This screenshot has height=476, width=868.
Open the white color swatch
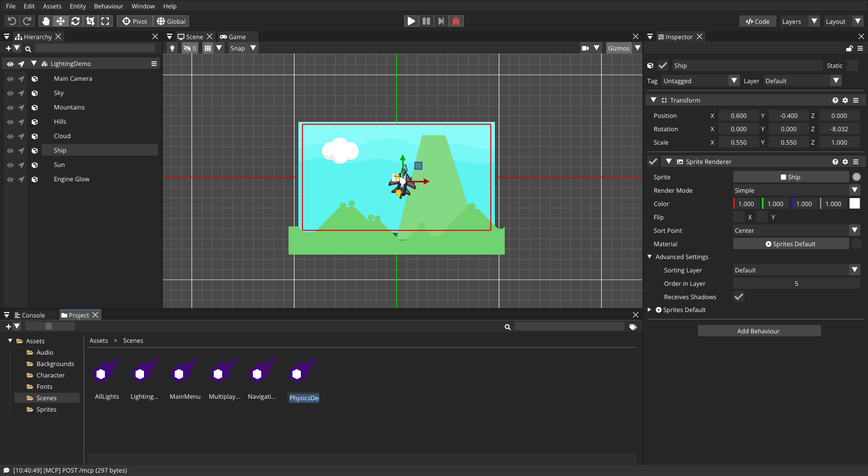[x=855, y=204]
